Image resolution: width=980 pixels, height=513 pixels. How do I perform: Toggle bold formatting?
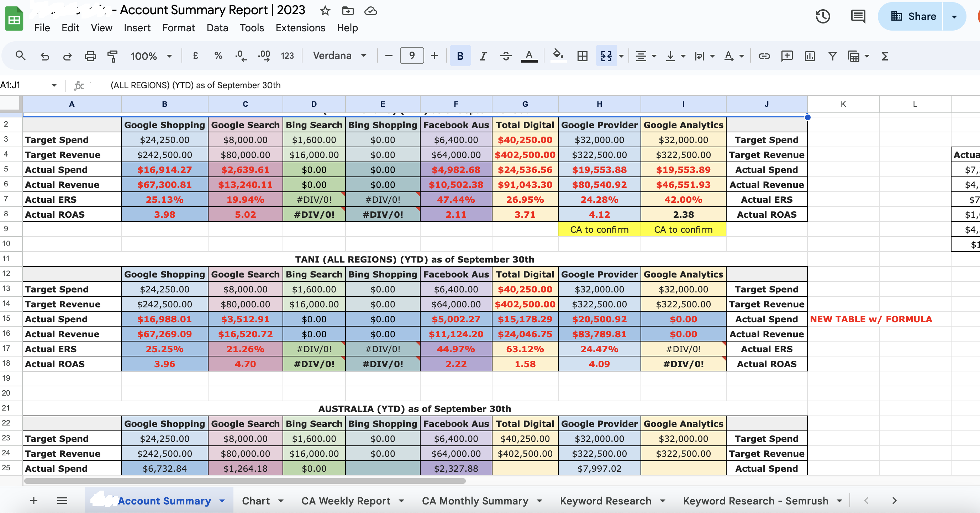[460, 56]
